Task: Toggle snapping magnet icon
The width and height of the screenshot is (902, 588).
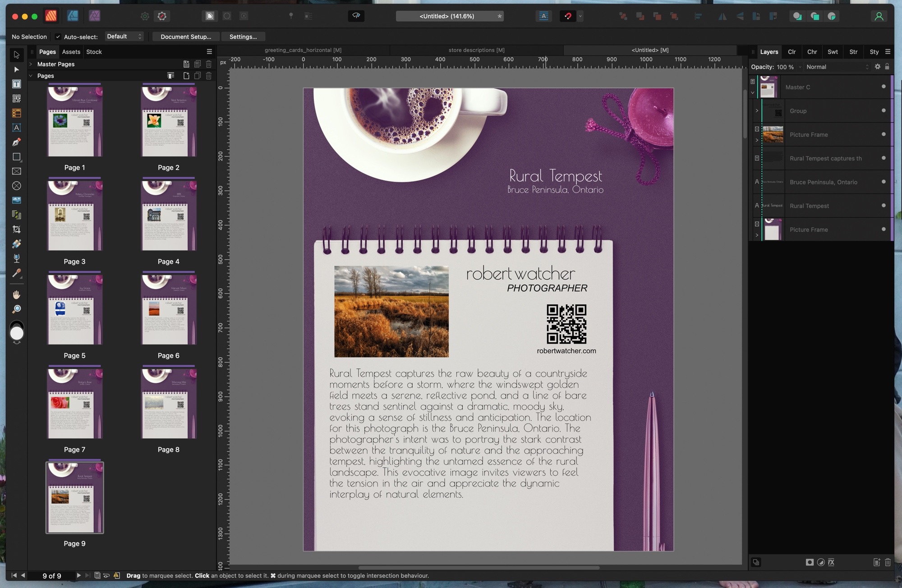Action: 568,16
